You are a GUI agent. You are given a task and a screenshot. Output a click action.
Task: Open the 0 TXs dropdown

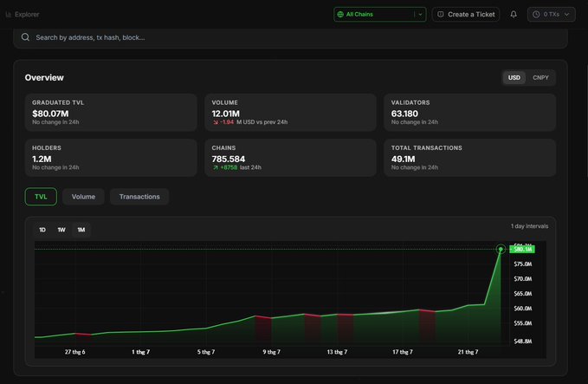[x=552, y=14]
